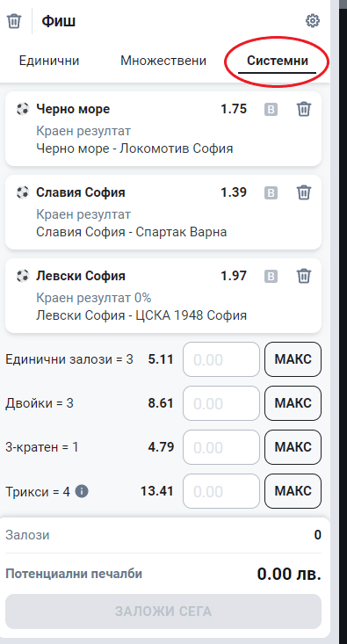Switch to Единични tab
The height and width of the screenshot is (644, 347).
49,61
